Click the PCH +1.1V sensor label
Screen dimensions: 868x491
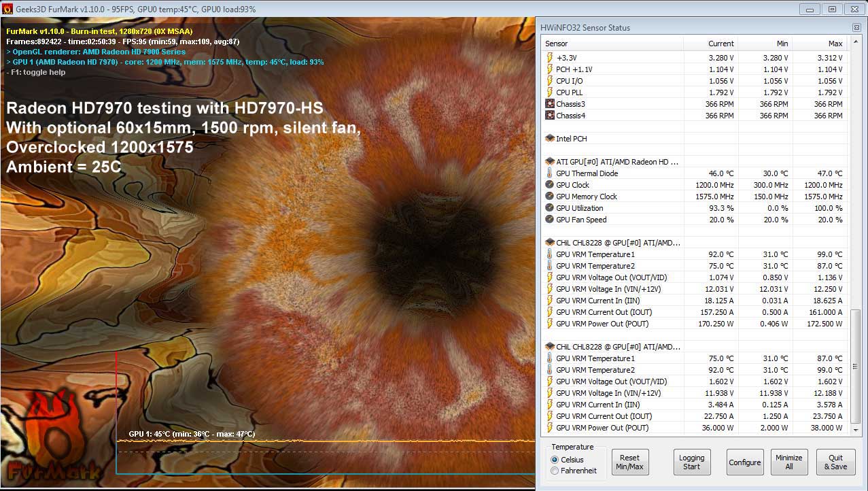(574, 69)
